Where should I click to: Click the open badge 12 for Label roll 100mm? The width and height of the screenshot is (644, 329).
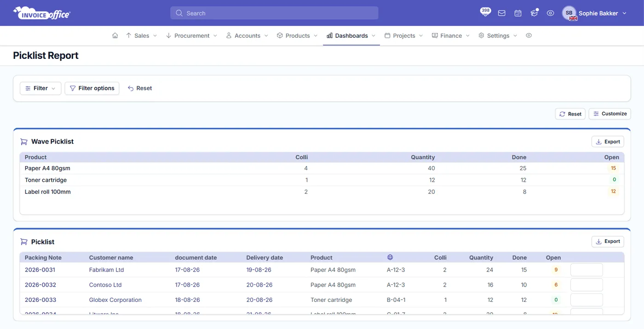pos(613,191)
